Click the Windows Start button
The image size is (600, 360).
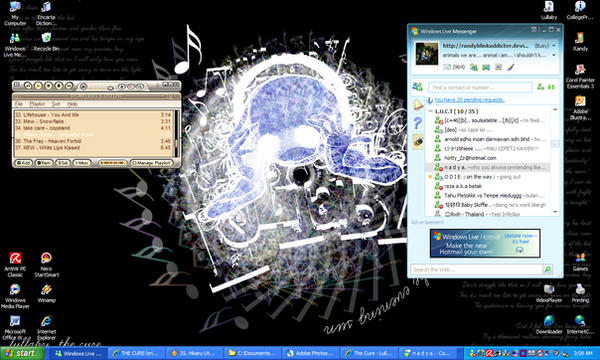click(x=22, y=353)
